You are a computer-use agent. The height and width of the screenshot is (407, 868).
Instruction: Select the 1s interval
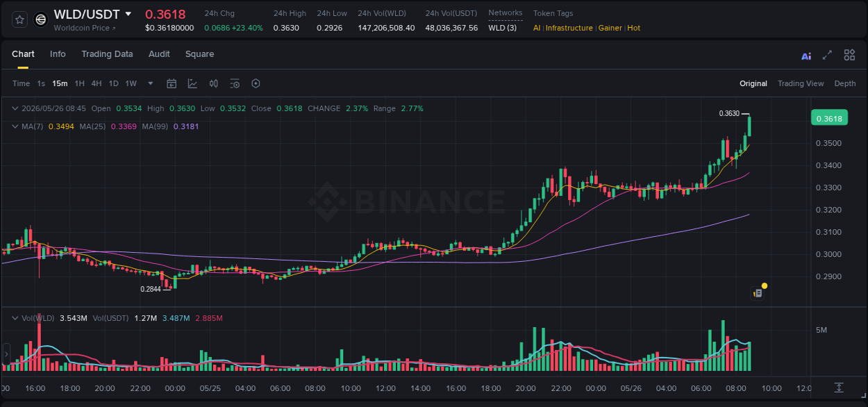(41, 83)
